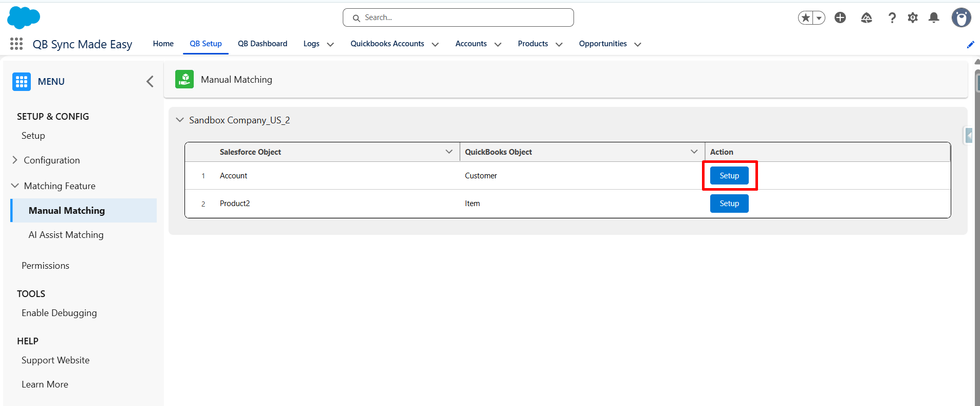Open the Accounts tab
Image resolution: width=980 pixels, height=406 pixels.
(471, 44)
